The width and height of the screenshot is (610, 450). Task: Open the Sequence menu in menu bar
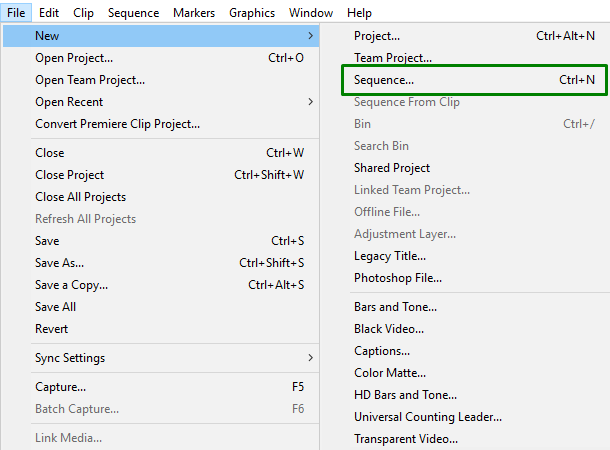click(133, 12)
